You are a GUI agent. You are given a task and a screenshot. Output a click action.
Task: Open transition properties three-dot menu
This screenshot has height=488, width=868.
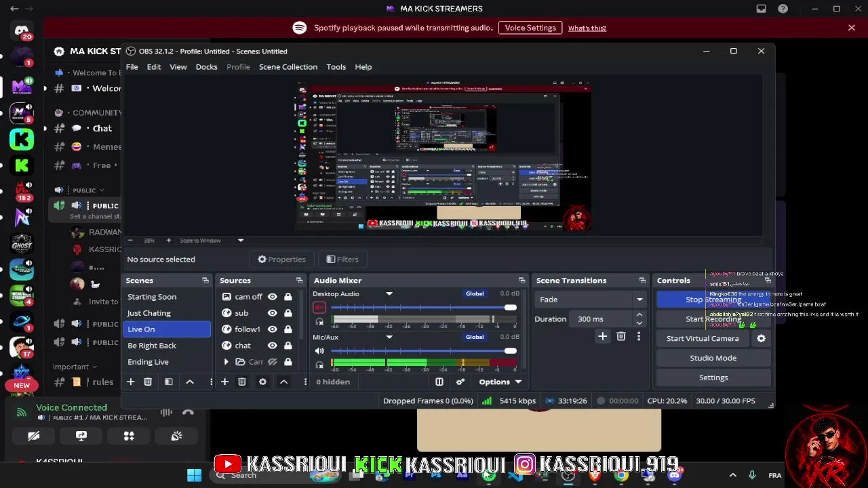[638, 336]
